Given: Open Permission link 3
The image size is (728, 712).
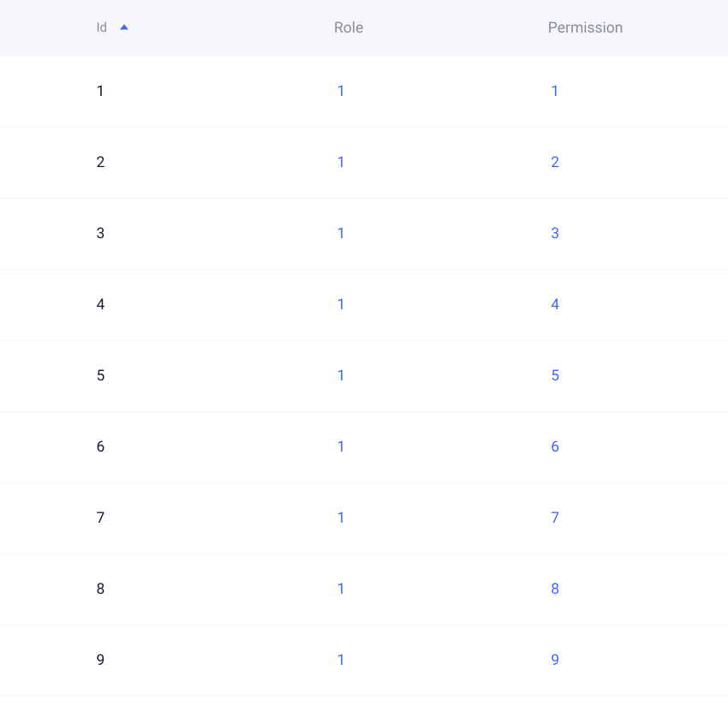Looking at the screenshot, I should pos(555,233).
